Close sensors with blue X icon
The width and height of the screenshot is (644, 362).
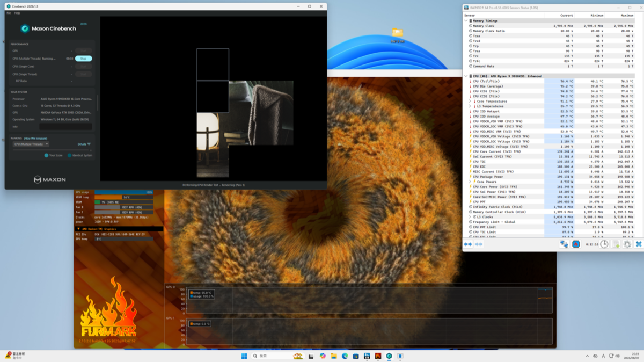coord(639,244)
